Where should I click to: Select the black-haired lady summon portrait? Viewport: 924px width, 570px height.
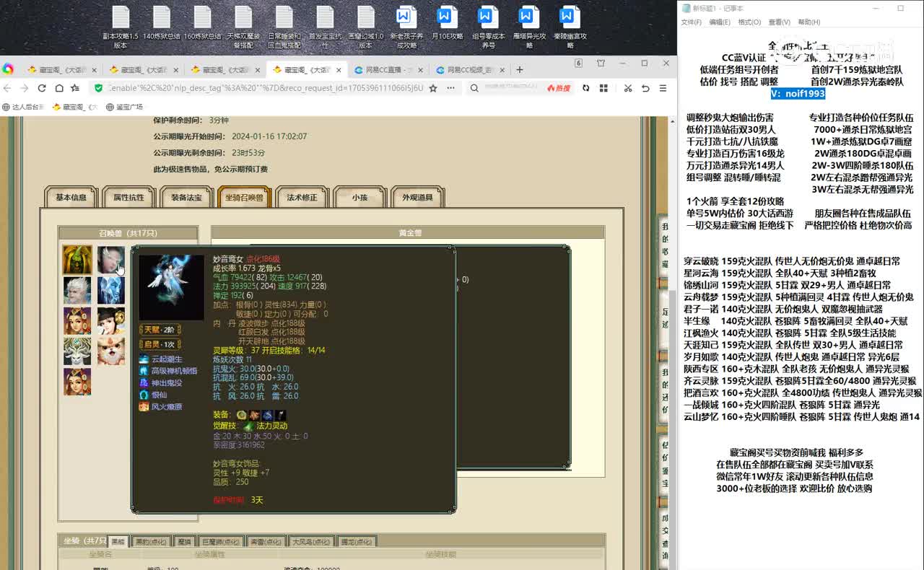(111, 321)
